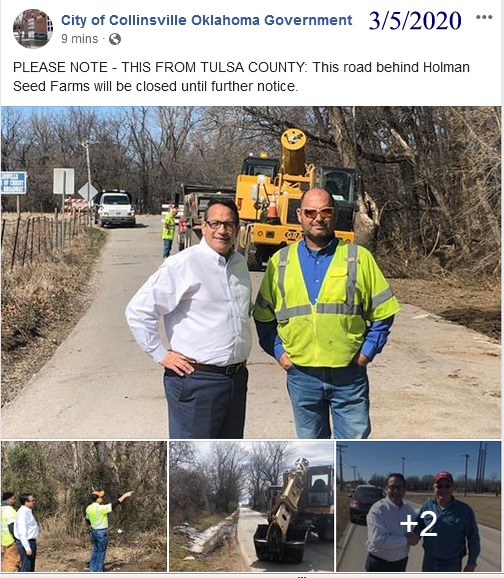The width and height of the screenshot is (504, 578).
Task: Click the "9 mins" post timestamp
Action: tap(80, 39)
